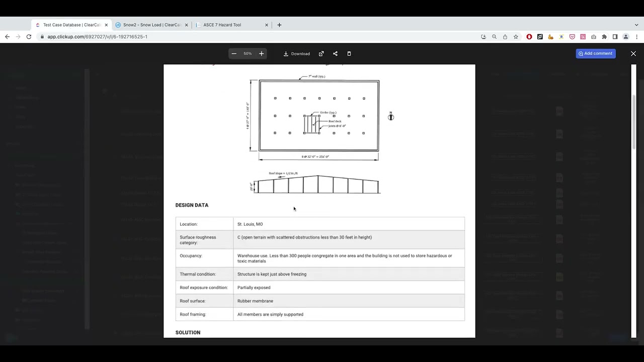Viewport: 644px width, 362px height.
Task: Click the install app icon in address bar
Action: 484,37
